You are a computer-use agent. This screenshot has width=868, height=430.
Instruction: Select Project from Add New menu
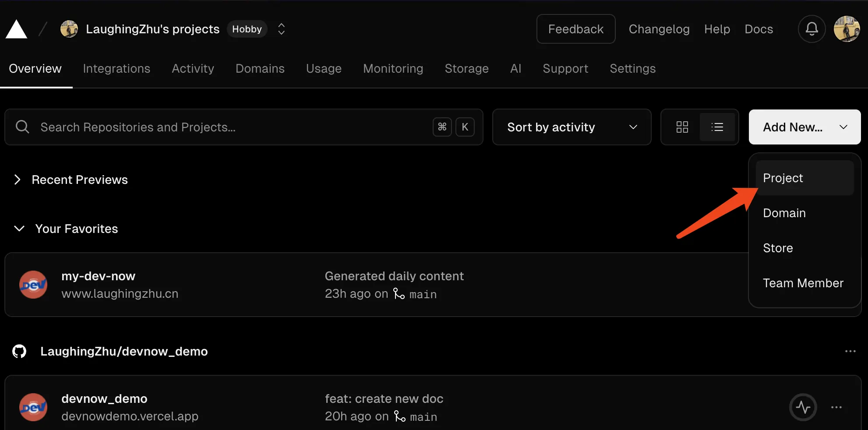(x=805, y=178)
